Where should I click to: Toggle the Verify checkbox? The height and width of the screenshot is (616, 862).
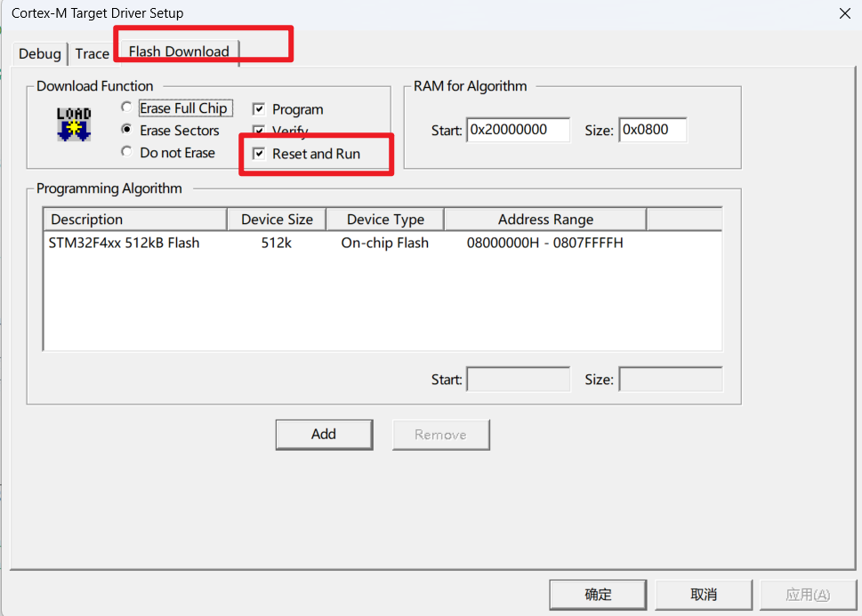(259, 131)
